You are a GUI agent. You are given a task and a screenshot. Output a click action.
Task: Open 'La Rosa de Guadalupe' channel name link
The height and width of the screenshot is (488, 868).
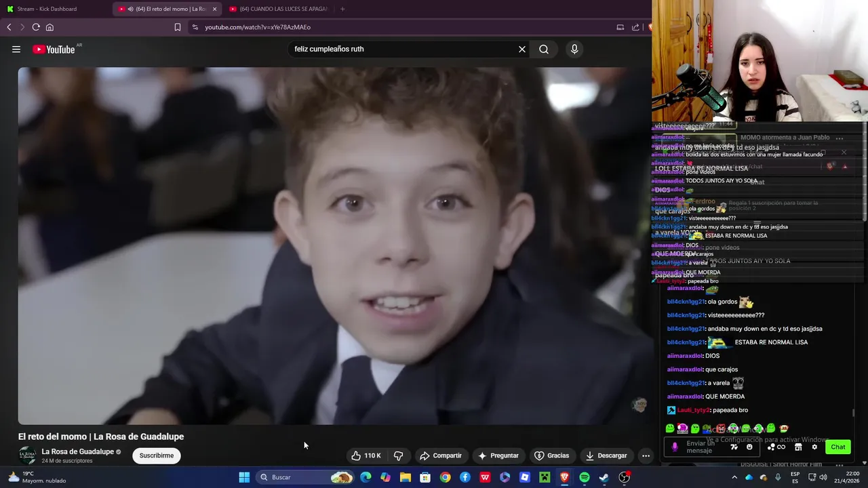[77, 451]
